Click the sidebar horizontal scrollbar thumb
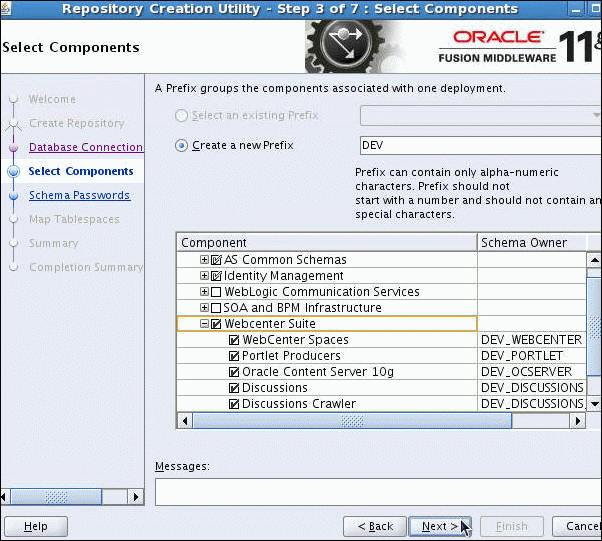This screenshot has width=602, height=541. pyautogui.click(x=56, y=497)
